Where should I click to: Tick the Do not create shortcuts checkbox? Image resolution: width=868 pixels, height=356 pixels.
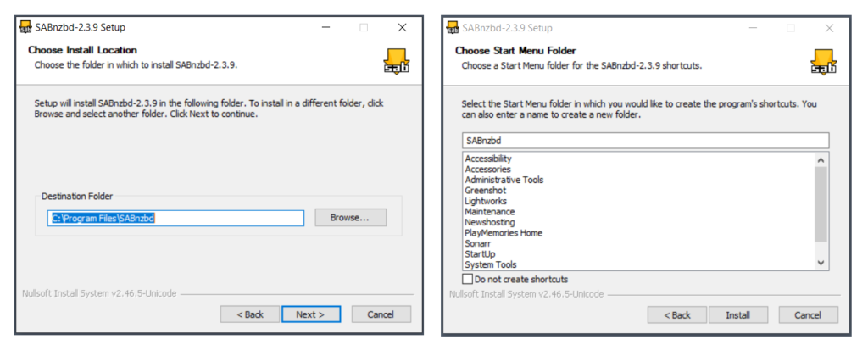[x=468, y=279]
